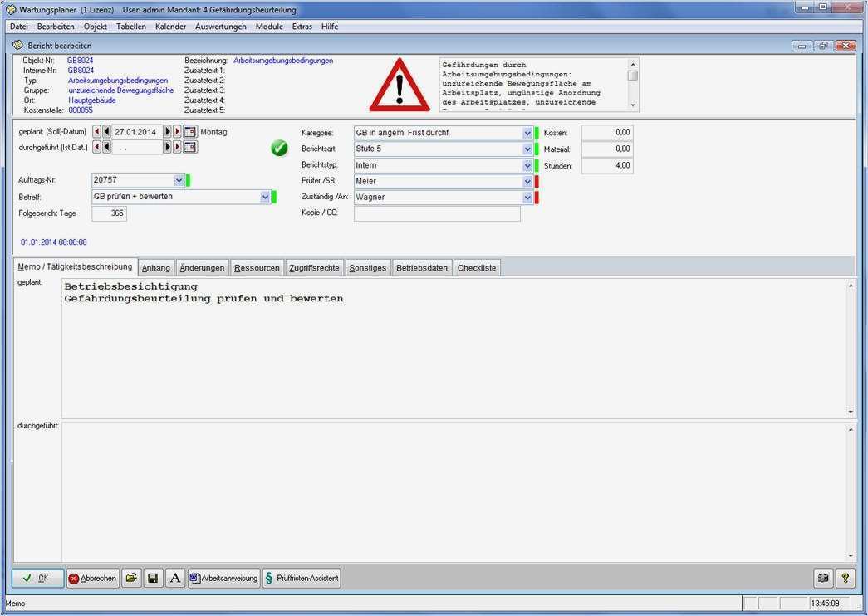This screenshot has width=868, height=616.
Task: Jump back with red left arrow of Ist-Datum
Action: (x=97, y=147)
